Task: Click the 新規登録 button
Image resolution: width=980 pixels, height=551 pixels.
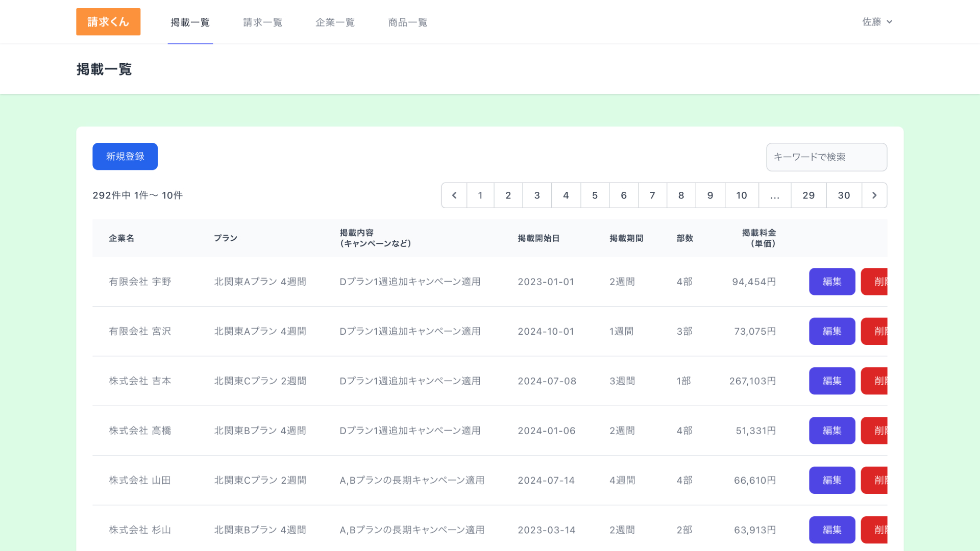Action: (125, 157)
